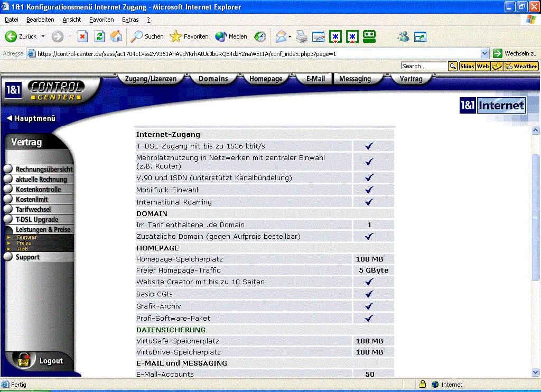Click the Logout padlock icon in sidebar
Image resolution: width=541 pixels, height=392 pixels.
pos(24,359)
